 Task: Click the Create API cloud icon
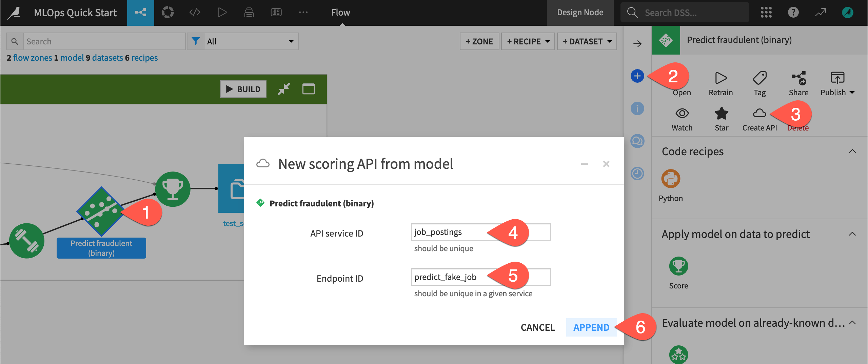(x=759, y=114)
